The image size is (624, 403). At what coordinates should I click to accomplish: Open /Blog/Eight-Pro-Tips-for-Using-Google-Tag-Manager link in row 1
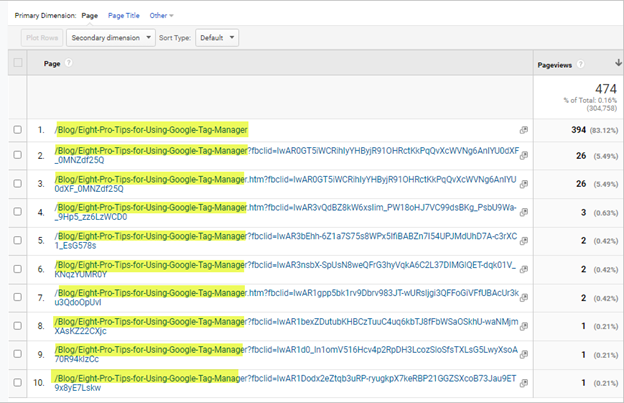[151, 130]
